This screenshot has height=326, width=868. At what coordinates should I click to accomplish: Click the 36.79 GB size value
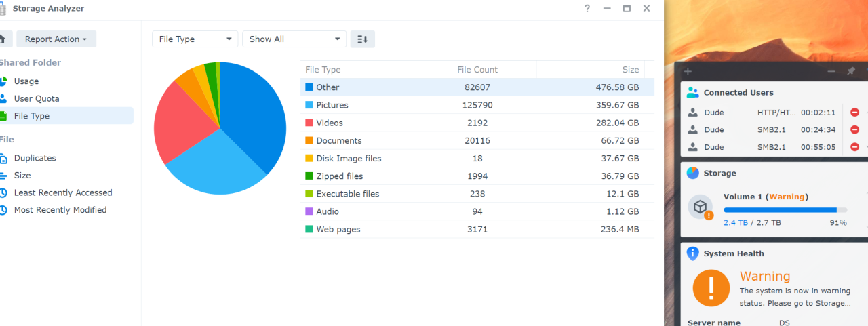tap(619, 176)
